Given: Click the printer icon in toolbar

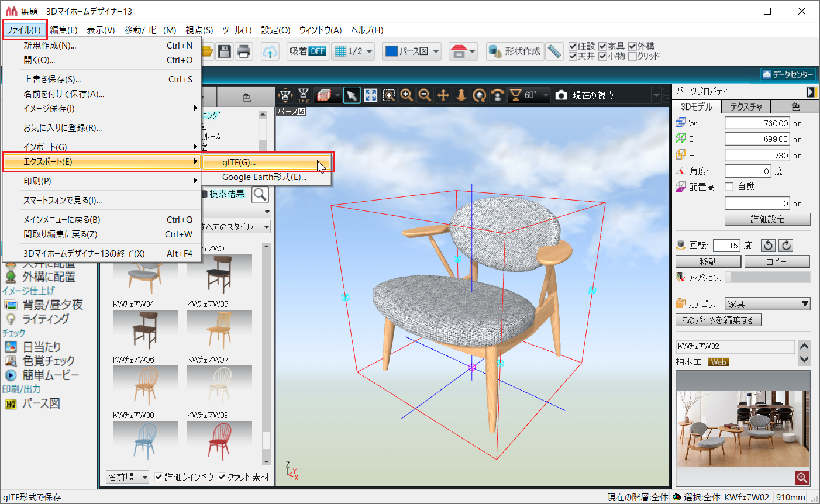Looking at the screenshot, I should 244,51.
